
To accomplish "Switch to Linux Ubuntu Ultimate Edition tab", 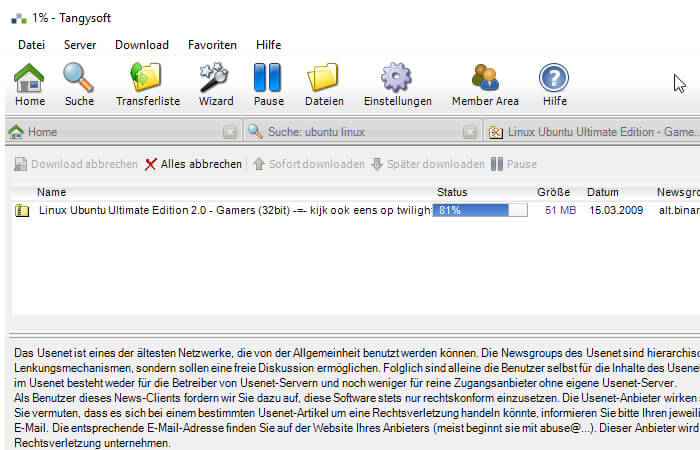I will (x=592, y=132).
